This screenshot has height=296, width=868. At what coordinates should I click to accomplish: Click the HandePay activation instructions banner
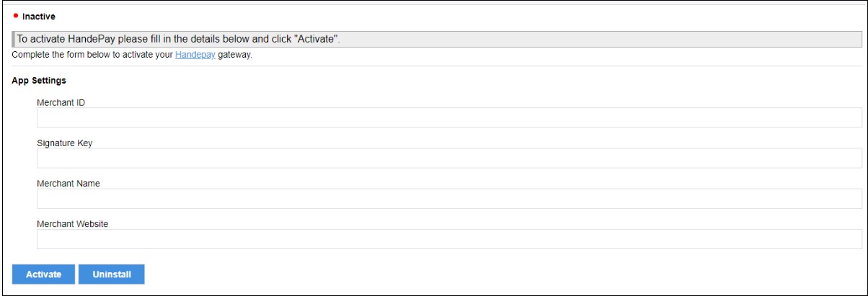433,39
